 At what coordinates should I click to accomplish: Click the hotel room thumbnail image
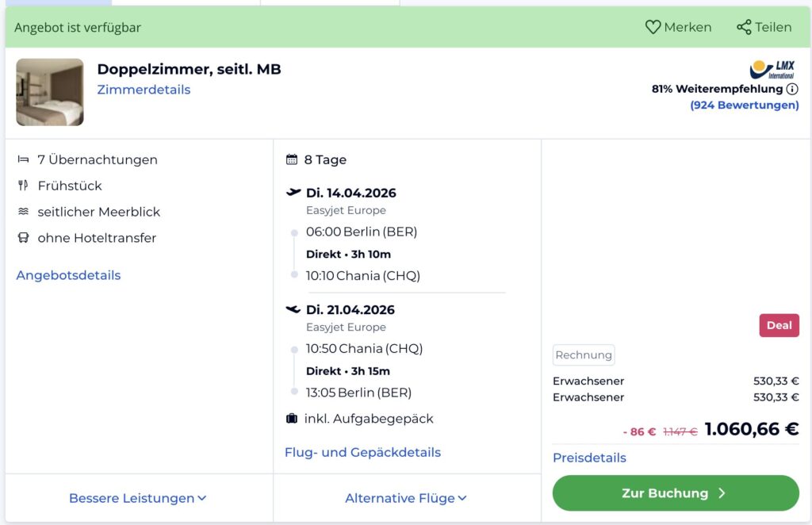[x=50, y=92]
